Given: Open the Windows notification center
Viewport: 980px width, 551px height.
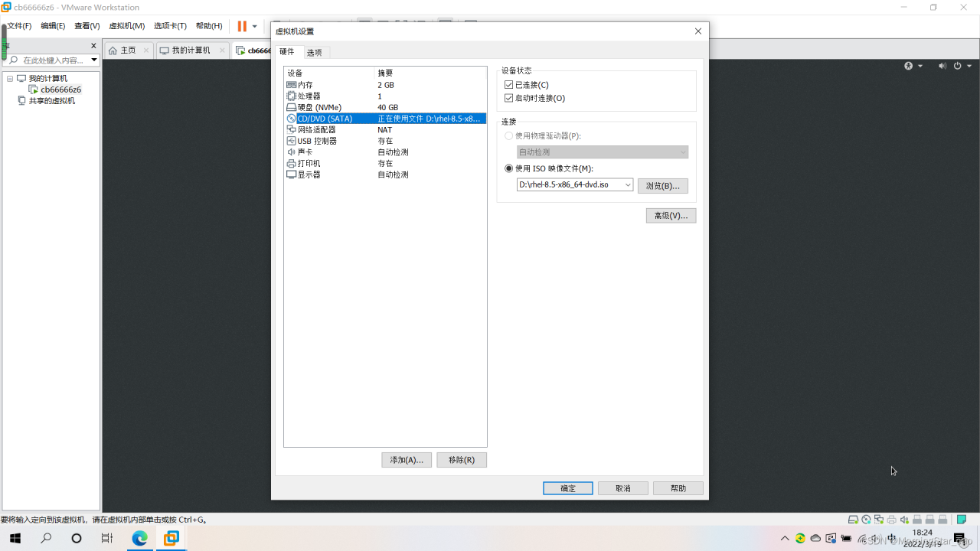Looking at the screenshot, I should pos(959,538).
